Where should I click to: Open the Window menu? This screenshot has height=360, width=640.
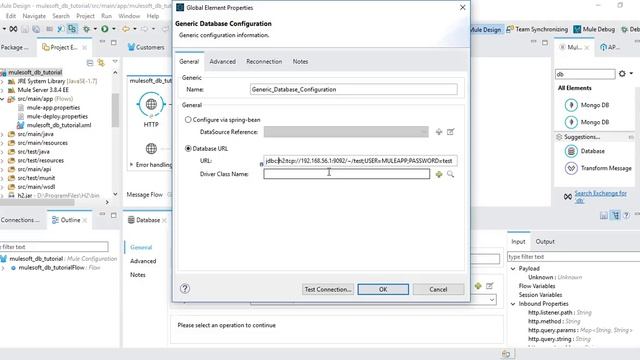click(x=129, y=16)
